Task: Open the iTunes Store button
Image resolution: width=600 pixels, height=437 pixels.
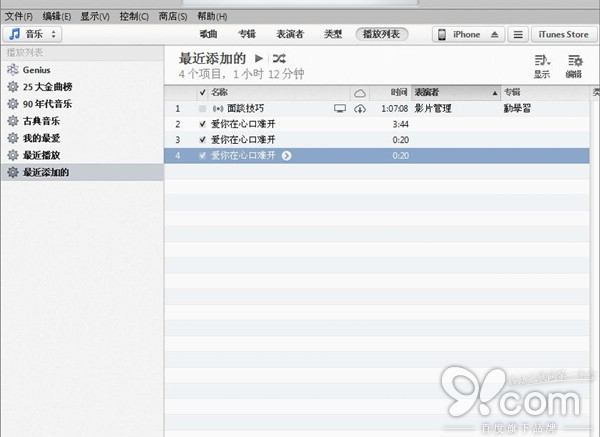Action: (563, 34)
